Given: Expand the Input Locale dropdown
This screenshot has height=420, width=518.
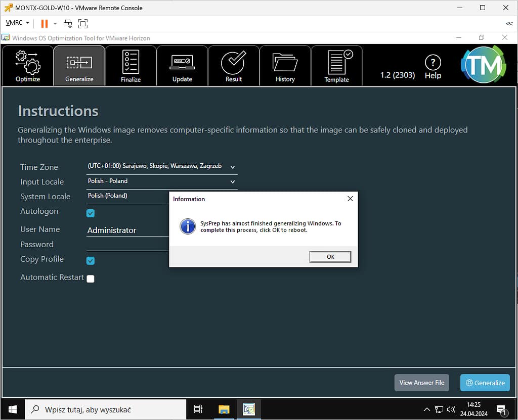Looking at the screenshot, I should [233, 181].
